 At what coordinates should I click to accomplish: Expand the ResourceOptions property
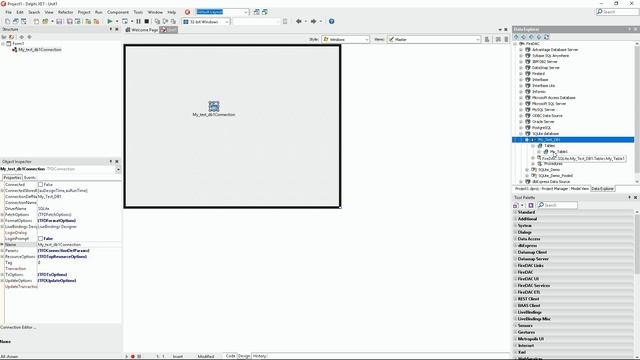click(x=2, y=257)
